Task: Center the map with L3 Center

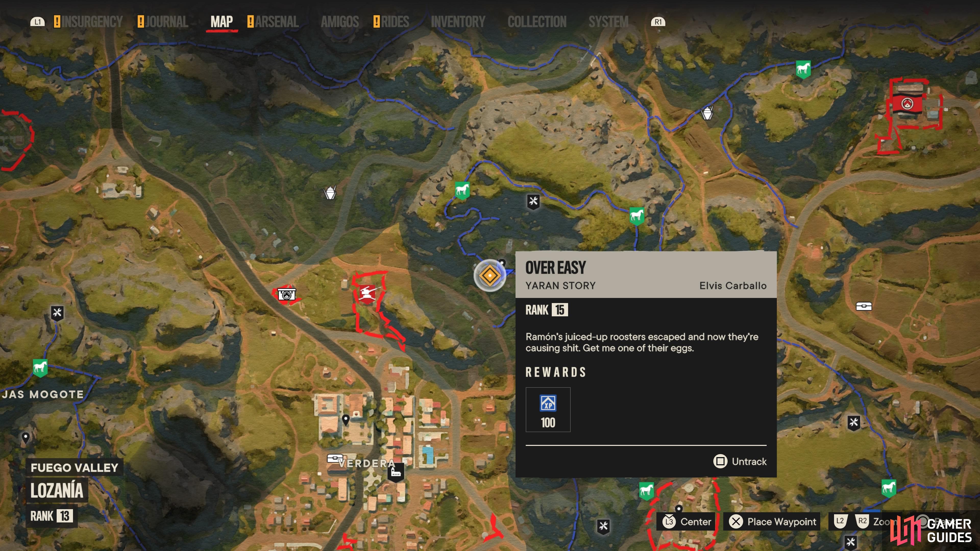Action: tap(687, 521)
